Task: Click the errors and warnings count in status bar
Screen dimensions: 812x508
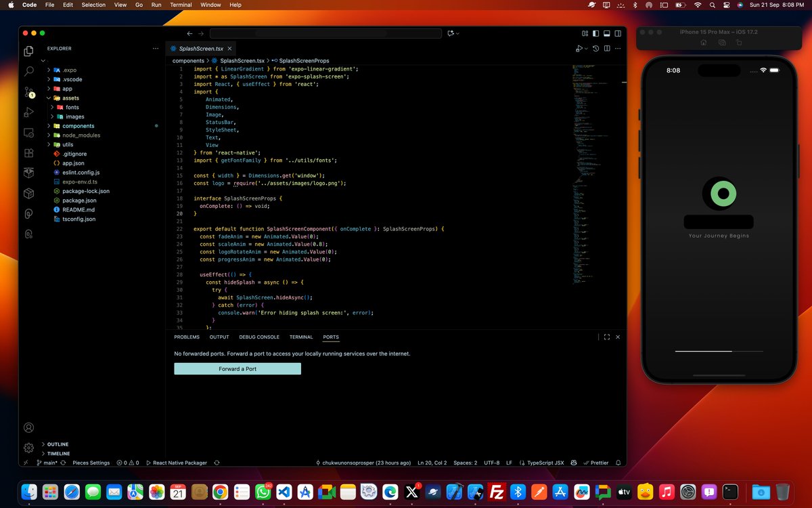Action: pos(128,463)
